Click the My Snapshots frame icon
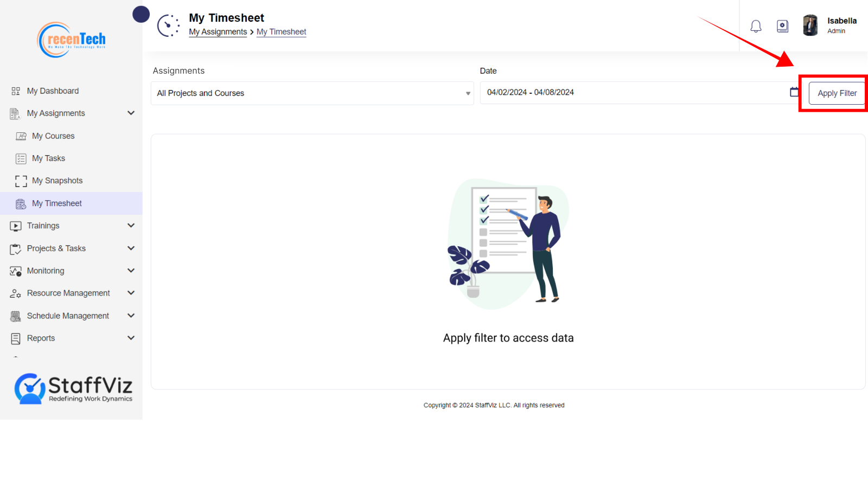Screen dimensions: 868x487 click(x=21, y=181)
